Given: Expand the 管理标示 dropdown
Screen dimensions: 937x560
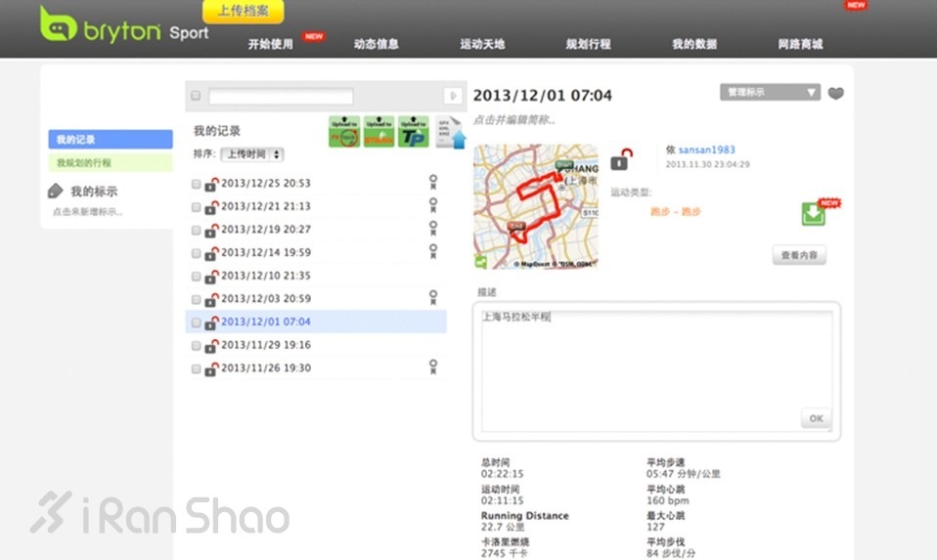Looking at the screenshot, I should [x=770, y=92].
